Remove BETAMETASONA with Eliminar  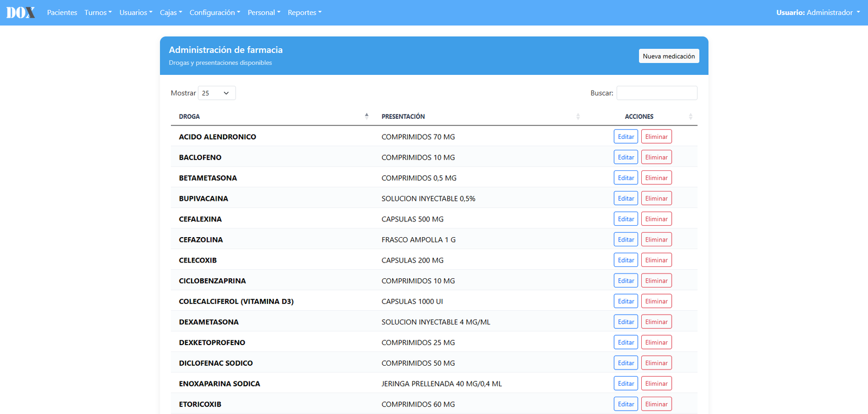(x=656, y=178)
